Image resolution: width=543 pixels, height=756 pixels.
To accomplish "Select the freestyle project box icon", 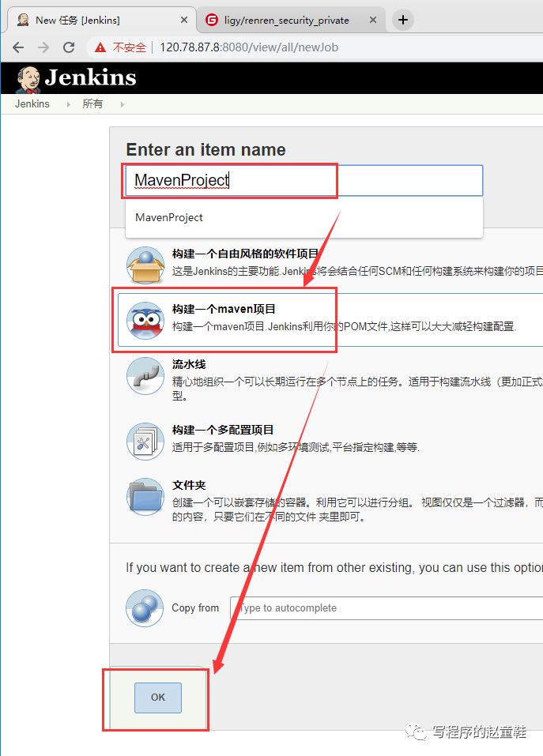I will 145,265.
